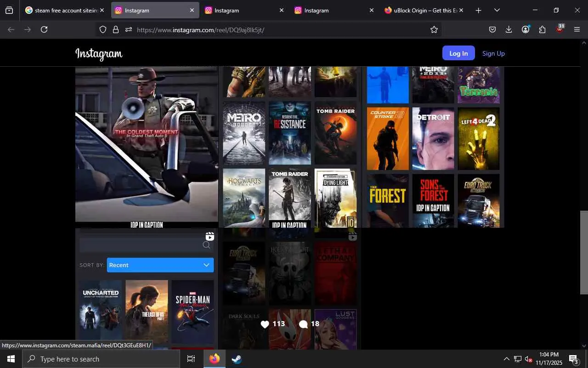Screen dimensions: 588x368
Task: Bookmark this page with the star icon
Action: 434,29
